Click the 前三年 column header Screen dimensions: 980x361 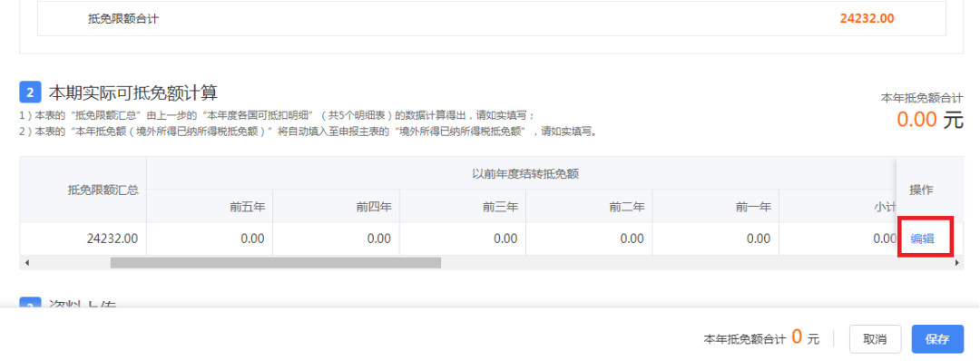coord(463,207)
